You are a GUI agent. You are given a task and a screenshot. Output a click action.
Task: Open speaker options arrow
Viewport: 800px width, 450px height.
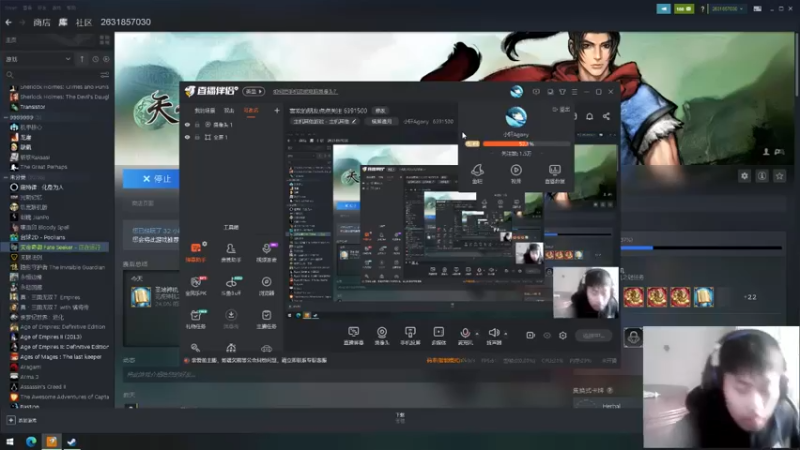click(506, 334)
